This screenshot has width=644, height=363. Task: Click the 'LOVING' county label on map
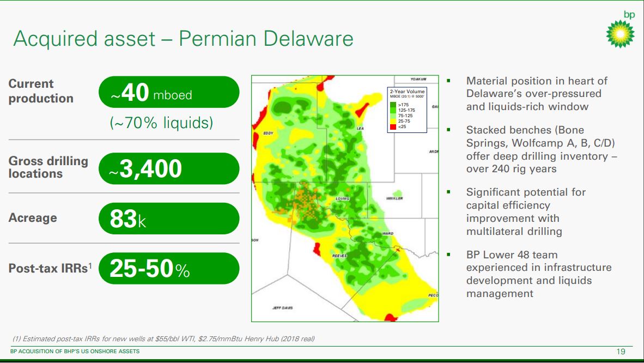[x=342, y=198]
